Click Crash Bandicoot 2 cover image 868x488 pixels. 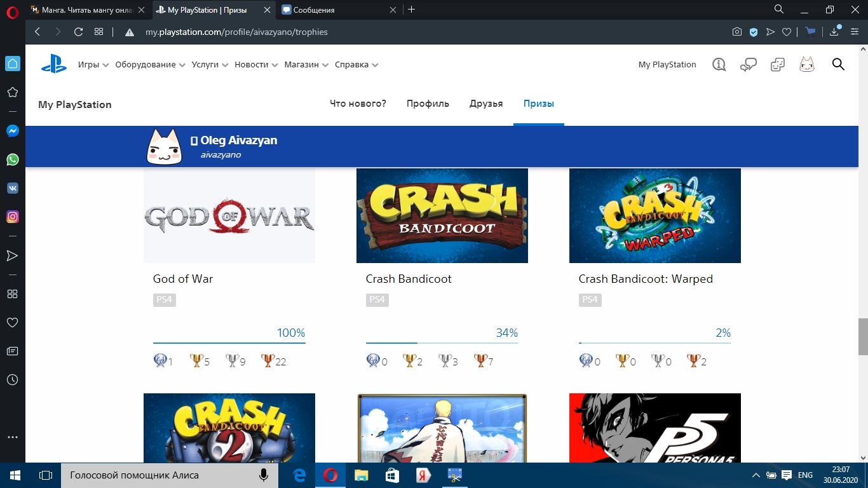229,428
